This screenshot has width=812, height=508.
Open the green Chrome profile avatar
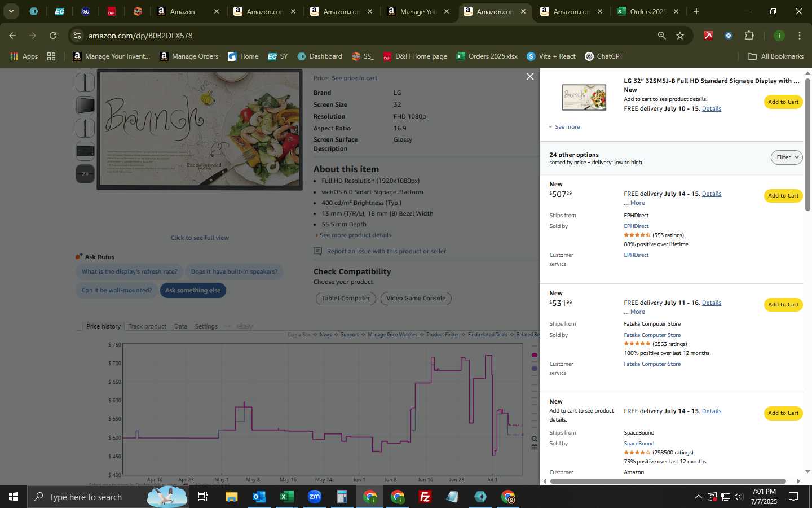[779, 36]
